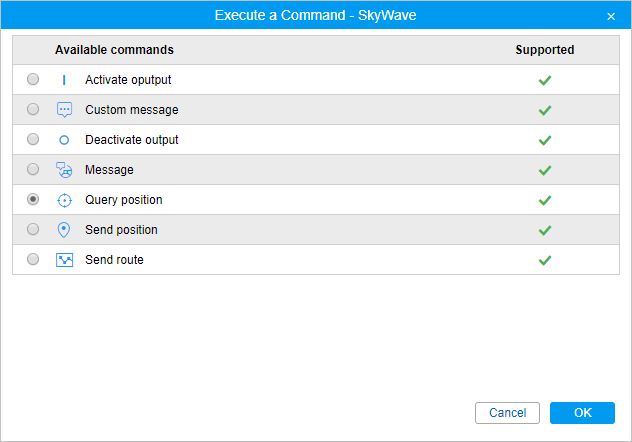Click the Query position command label
632x442 pixels.
click(x=123, y=200)
